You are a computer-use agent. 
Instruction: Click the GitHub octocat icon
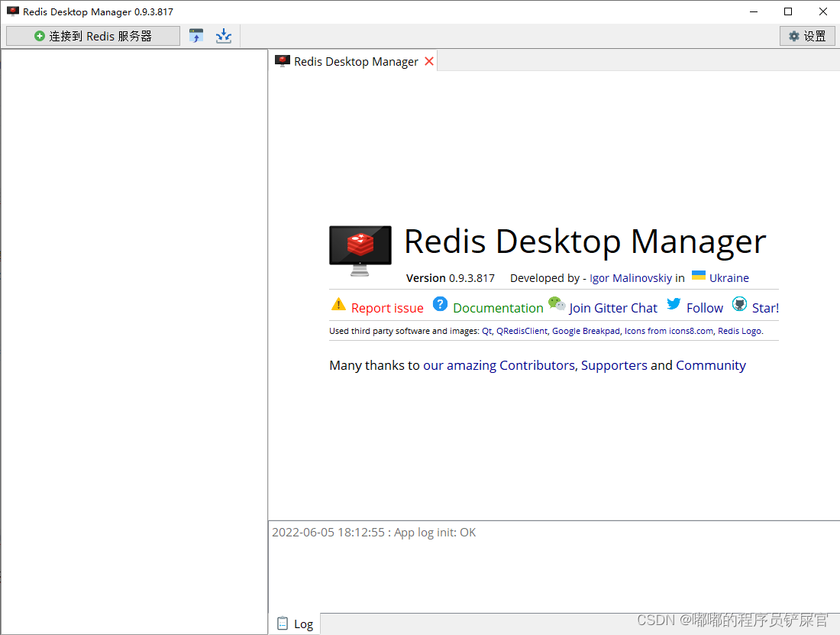[739, 304]
